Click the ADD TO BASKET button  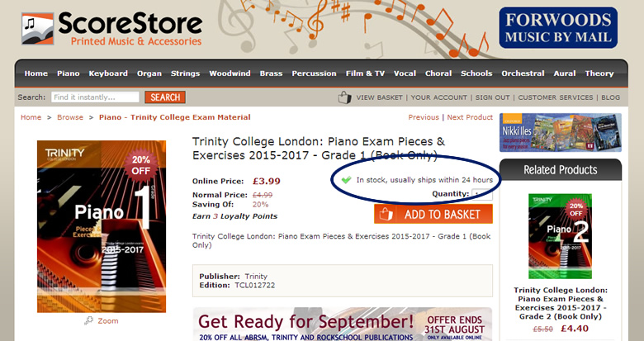click(433, 214)
